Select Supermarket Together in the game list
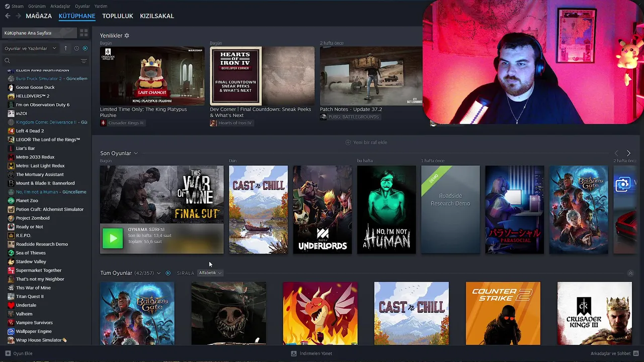This screenshot has width=644, height=362. tap(39, 270)
